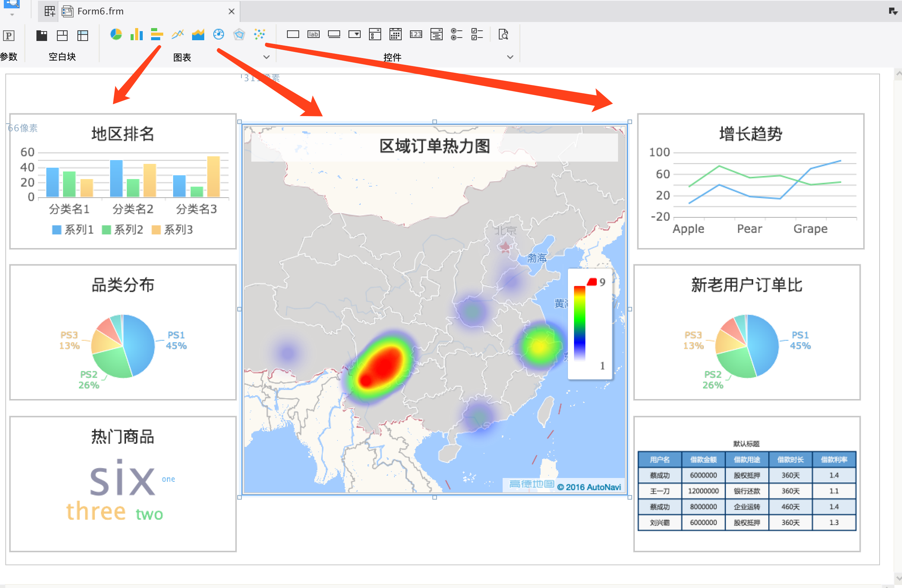Expand the 图表 chart group dropdown
902x588 pixels.
coord(266,57)
